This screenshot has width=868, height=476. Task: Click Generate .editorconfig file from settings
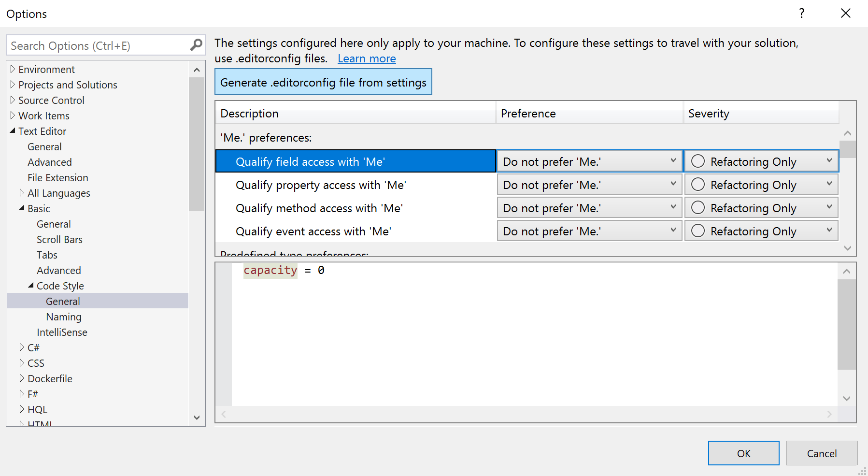click(x=323, y=82)
